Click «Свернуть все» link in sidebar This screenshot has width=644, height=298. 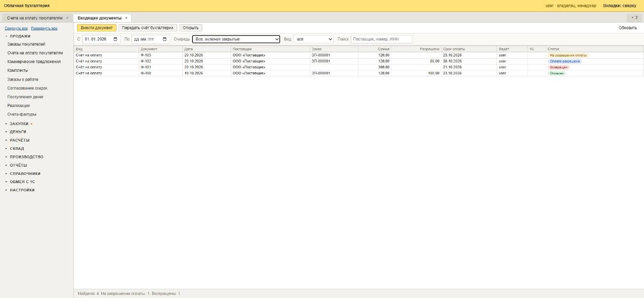[16, 28]
